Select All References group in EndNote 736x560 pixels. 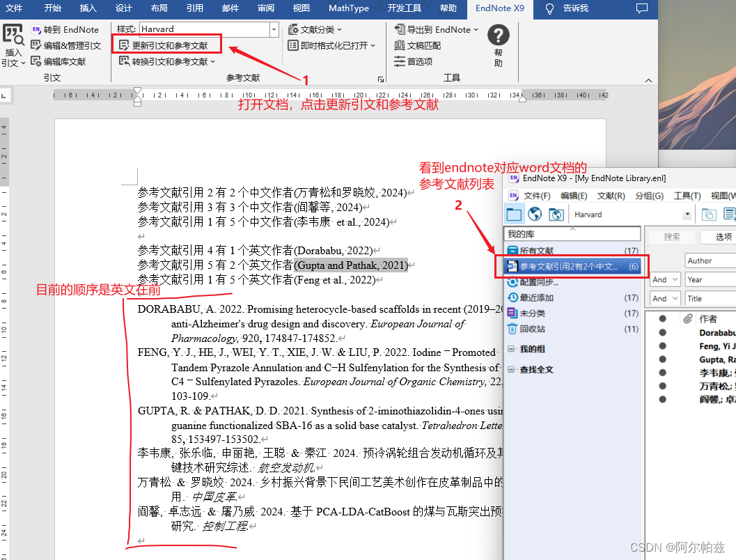coord(572,251)
